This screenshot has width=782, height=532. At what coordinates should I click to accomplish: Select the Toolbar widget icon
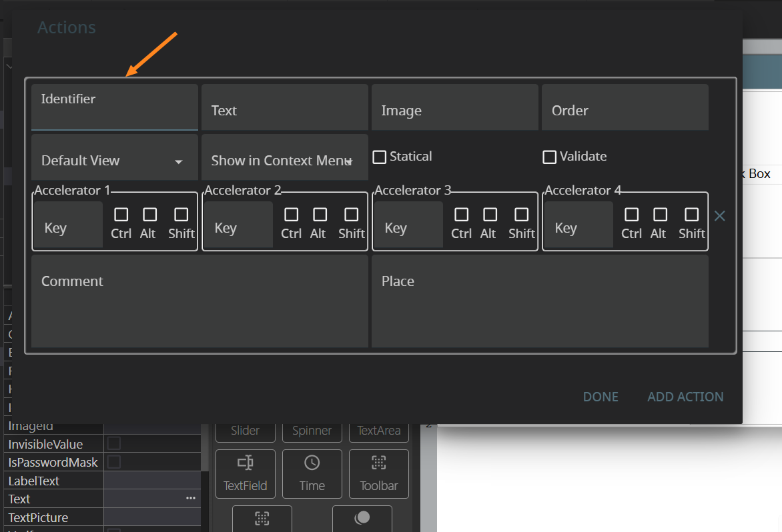(378, 474)
